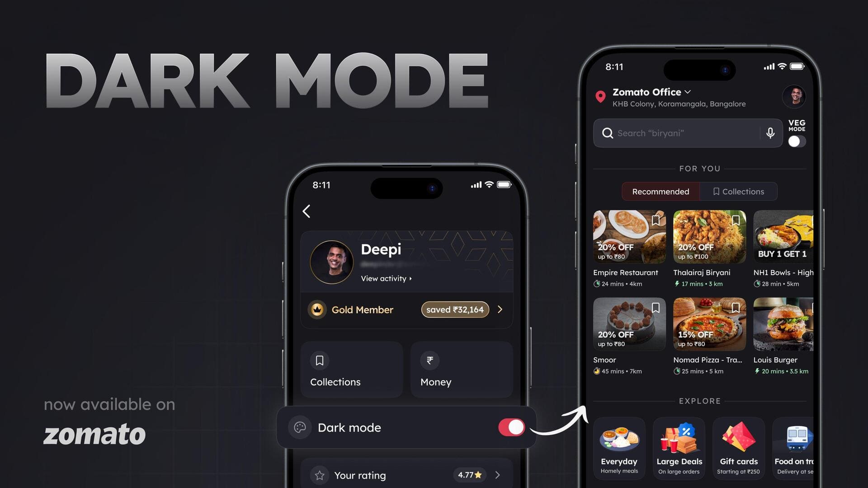Tap the microphone voice search icon
The height and width of the screenshot is (488, 868).
click(x=771, y=133)
